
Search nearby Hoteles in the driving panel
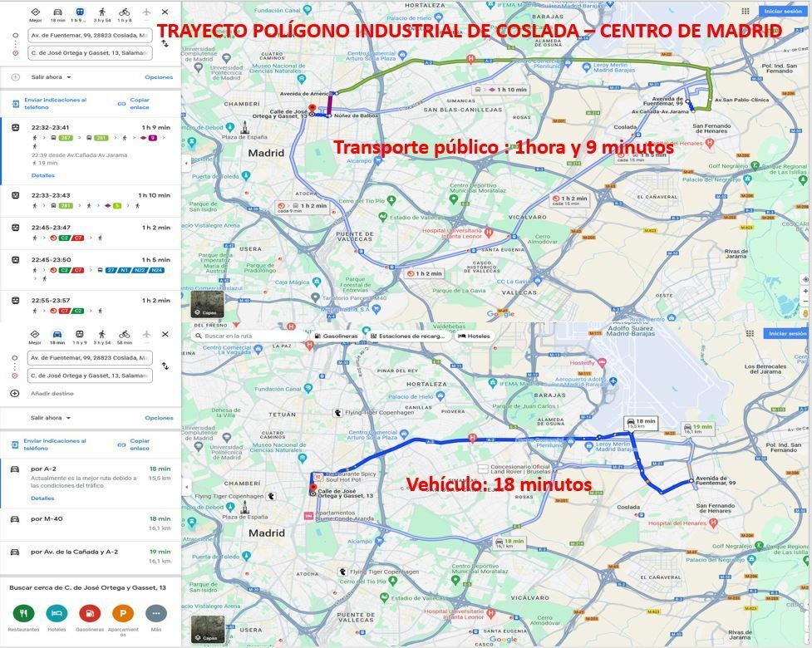point(57,618)
